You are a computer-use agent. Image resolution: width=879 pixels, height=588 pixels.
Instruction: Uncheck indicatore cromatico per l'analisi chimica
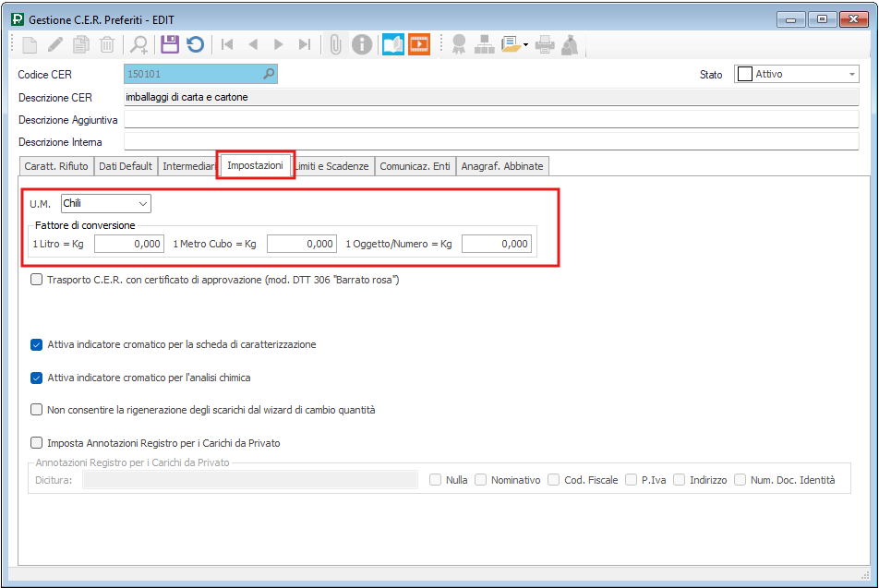(37, 378)
